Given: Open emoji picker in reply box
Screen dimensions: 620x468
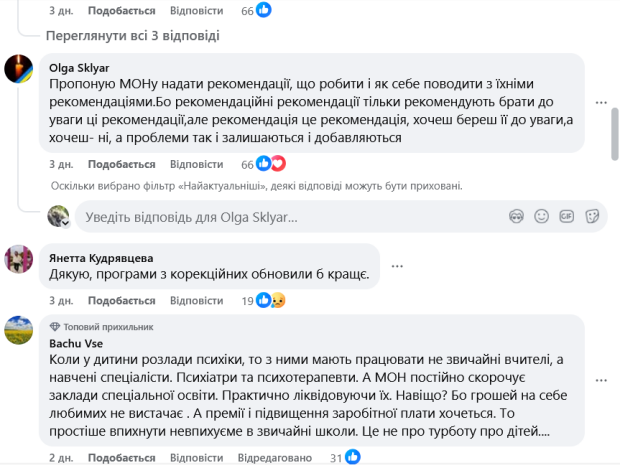Looking at the screenshot, I should [x=542, y=216].
